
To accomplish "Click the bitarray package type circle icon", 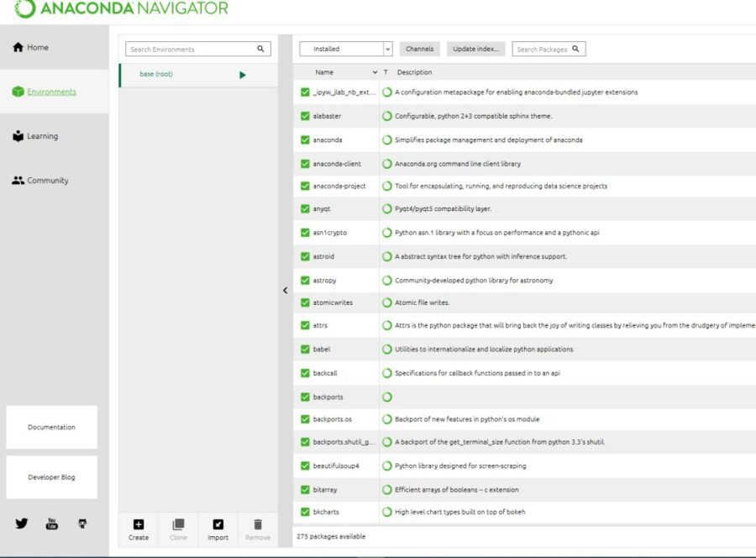I will coord(386,490).
